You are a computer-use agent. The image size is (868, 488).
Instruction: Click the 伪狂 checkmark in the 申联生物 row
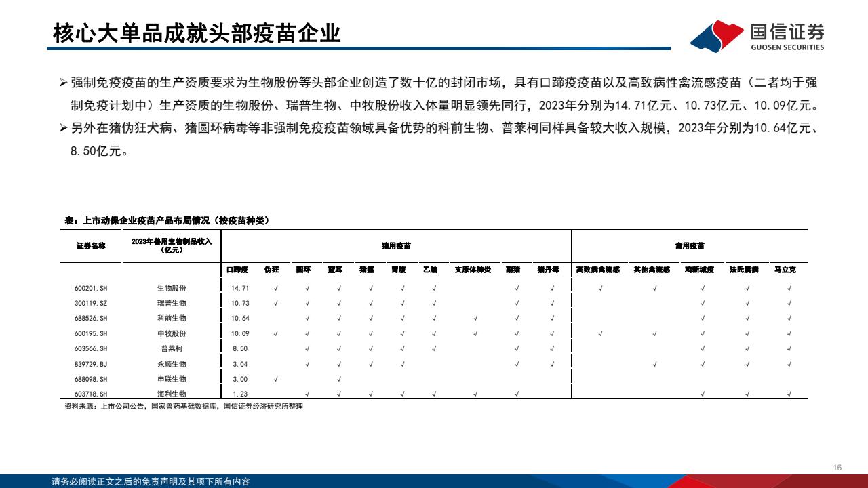(275, 379)
